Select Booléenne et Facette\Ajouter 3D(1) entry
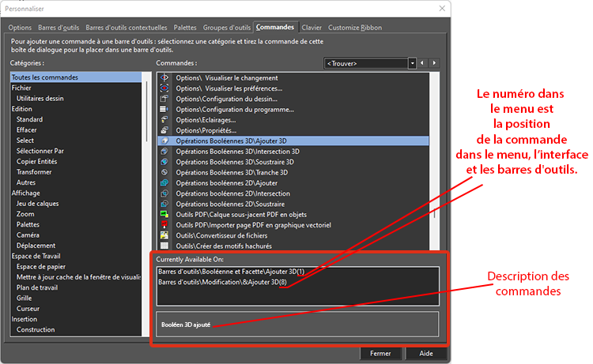 click(x=231, y=272)
